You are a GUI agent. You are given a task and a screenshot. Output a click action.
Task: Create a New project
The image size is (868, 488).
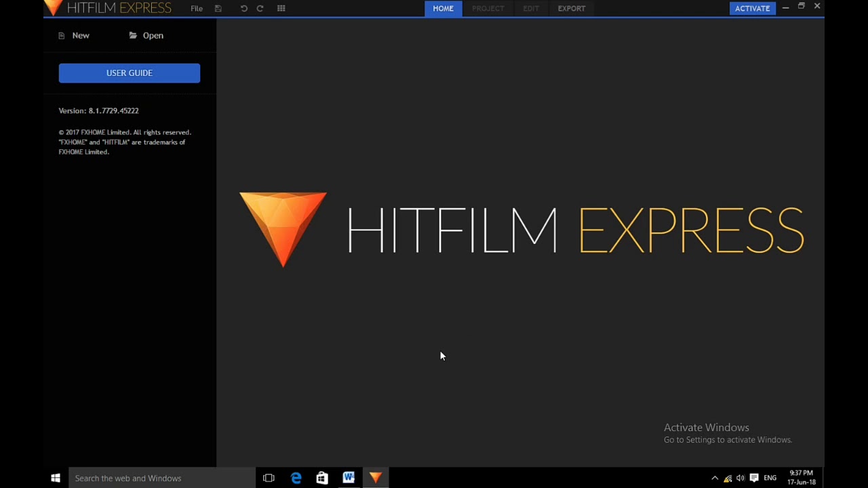(x=74, y=35)
